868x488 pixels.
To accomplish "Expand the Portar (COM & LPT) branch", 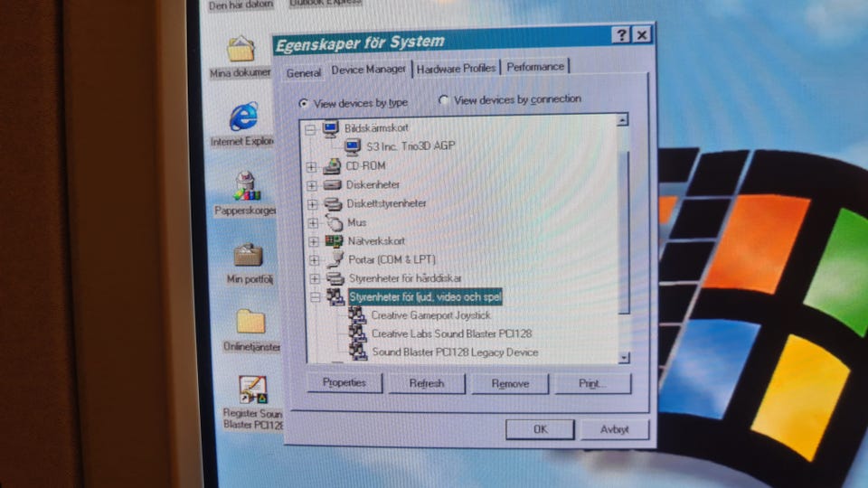I will pos(315,260).
